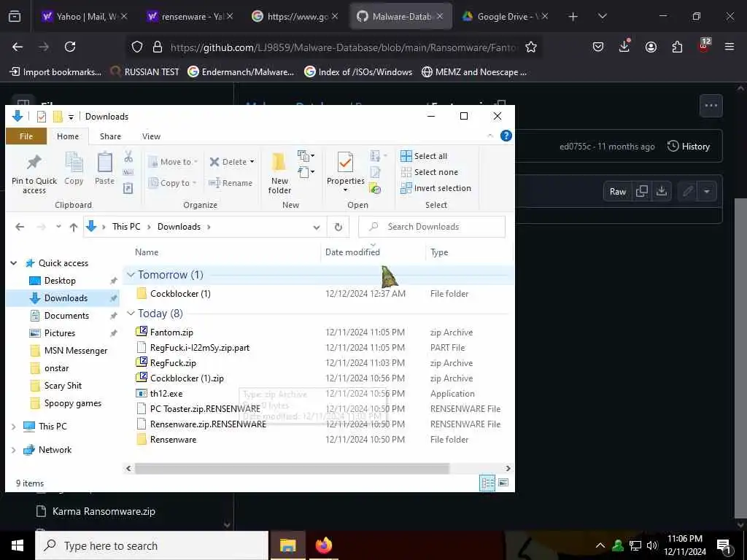
Task: Open Windows Start menu
Action: point(18,545)
